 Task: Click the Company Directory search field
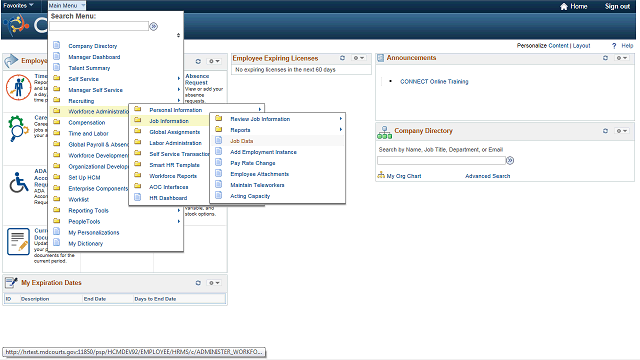click(441, 160)
